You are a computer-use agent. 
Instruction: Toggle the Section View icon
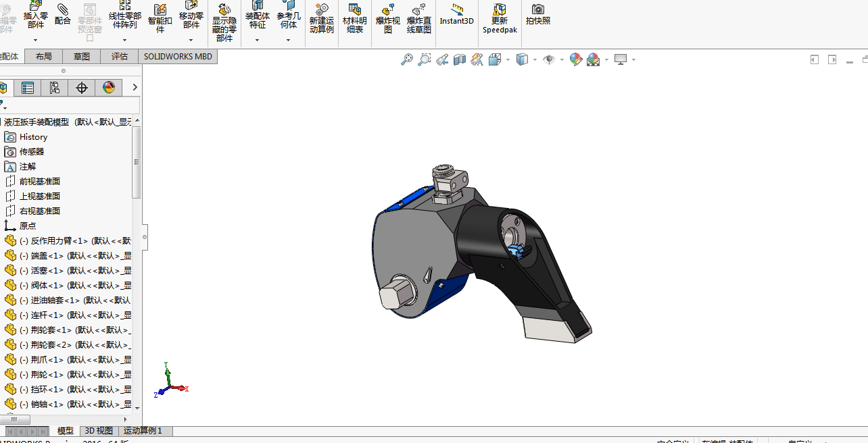click(x=460, y=59)
